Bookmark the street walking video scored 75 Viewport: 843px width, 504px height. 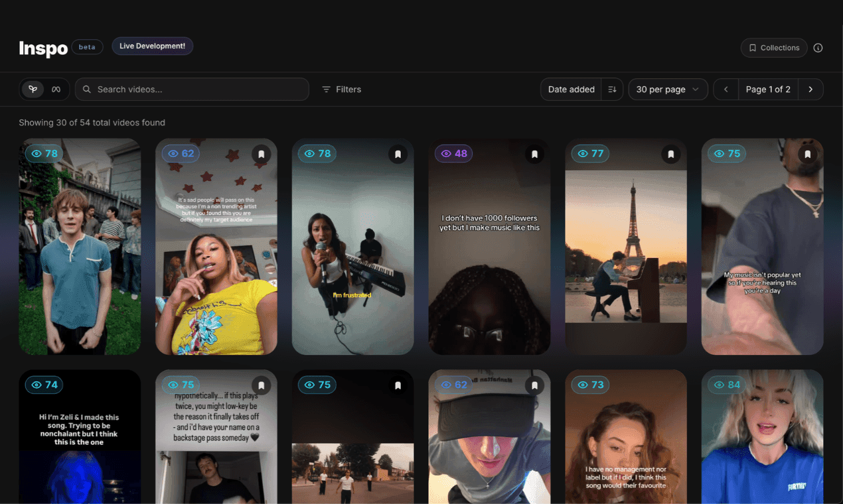(398, 385)
